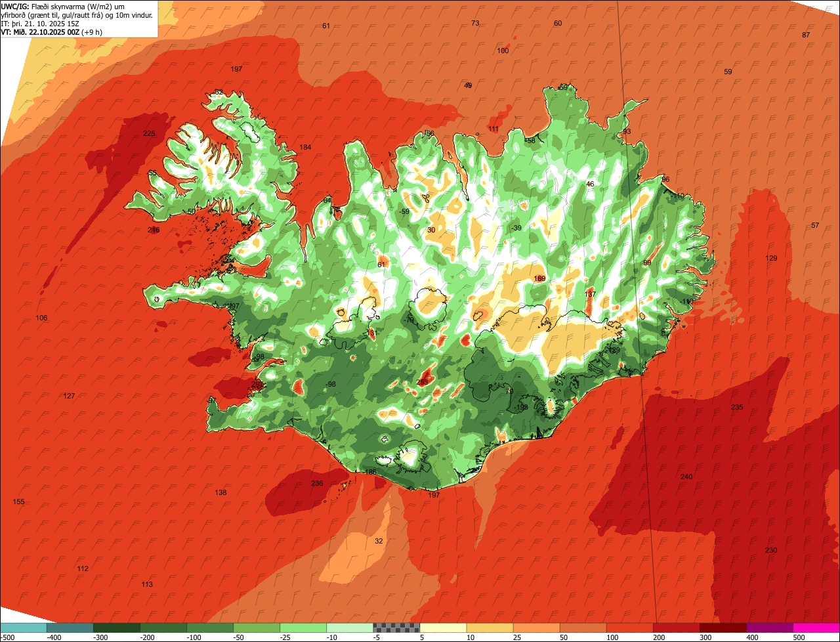840x642 pixels.
Task: Click the light teal legend swatch labeled -500
Action: tap(23, 628)
